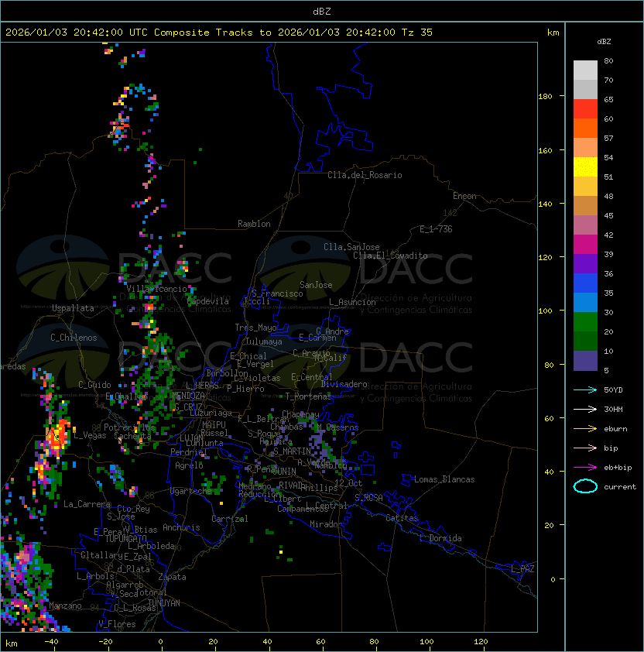Pick the yellow 51–54 dBZ color swatch
644x652 pixels.
pos(585,167)
